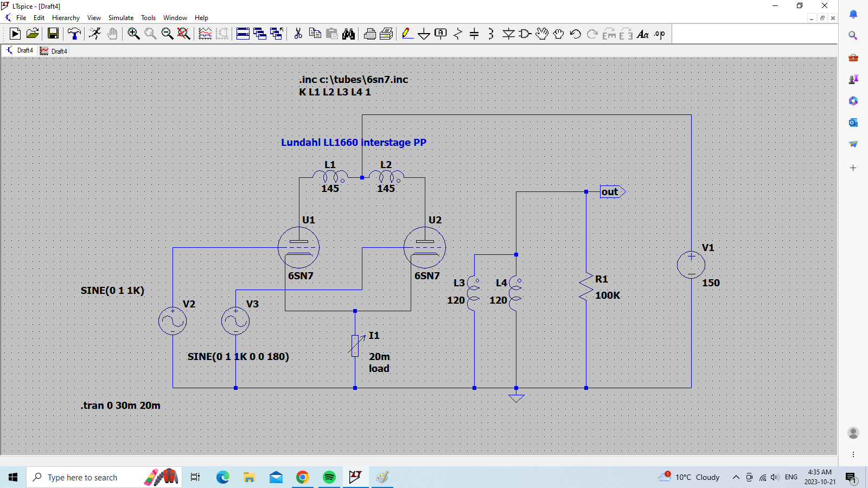The width and height of the screenshot is (868, 488).
Task: Place a Capacitor component tool
Action: pos(474,34)
